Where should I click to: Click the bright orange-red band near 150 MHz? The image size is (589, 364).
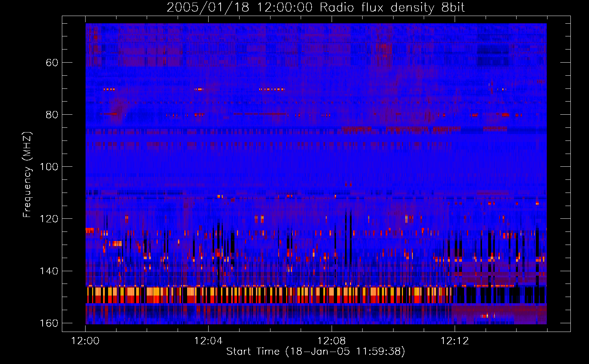click(269, 295)
